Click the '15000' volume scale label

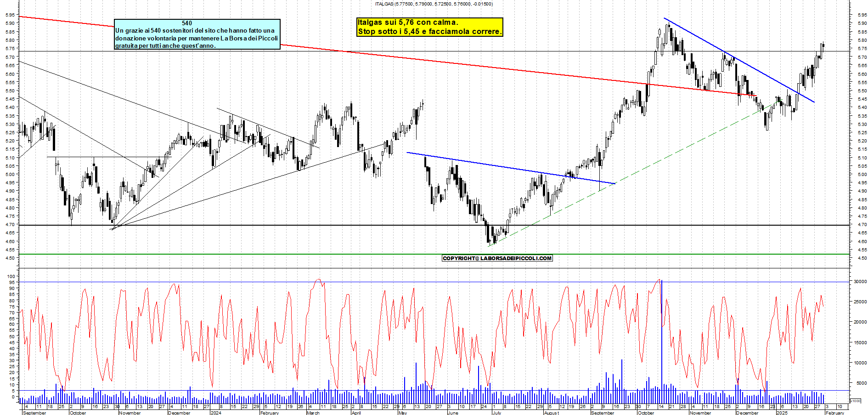[860, 342]
